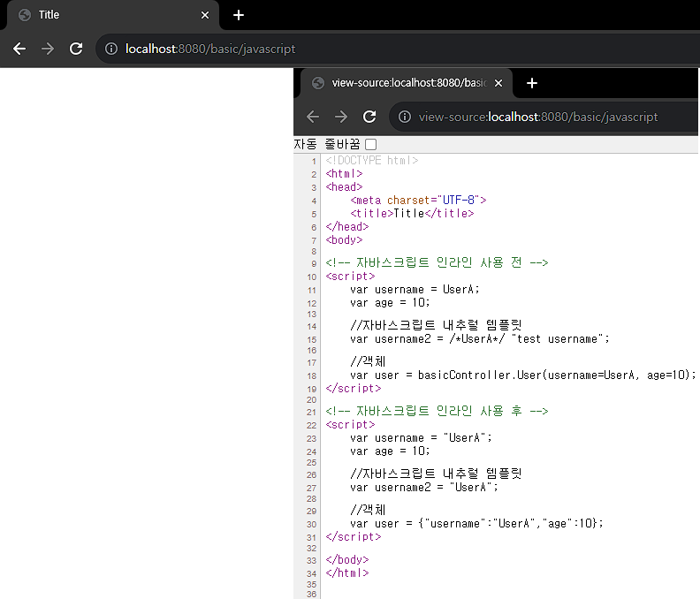The image size is (700, 599).
Task: Click the '</head>' closing tag
Action: point(346,227)
